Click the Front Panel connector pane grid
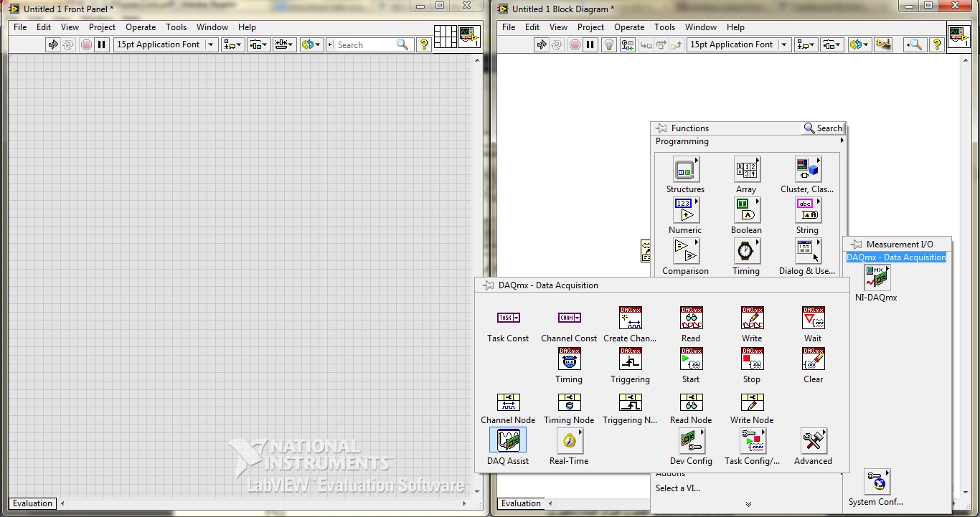The width and height of the screenshot is (980, 517). [x=446, y=37]
